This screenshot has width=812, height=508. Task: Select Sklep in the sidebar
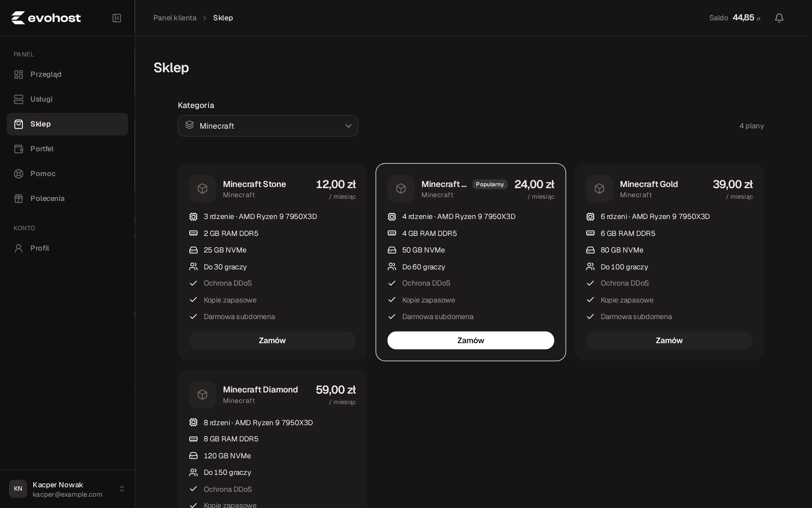[x=67, y=124]
